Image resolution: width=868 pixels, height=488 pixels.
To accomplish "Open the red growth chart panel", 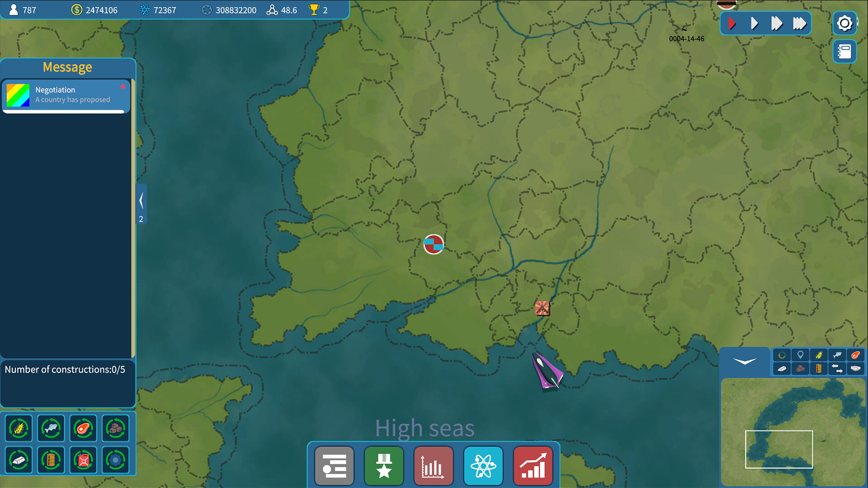I will 533,466.
